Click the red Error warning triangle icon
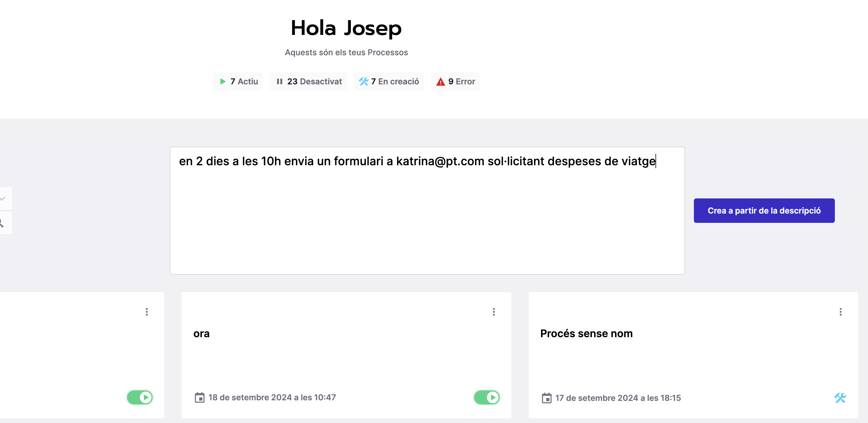 (440, 82)
